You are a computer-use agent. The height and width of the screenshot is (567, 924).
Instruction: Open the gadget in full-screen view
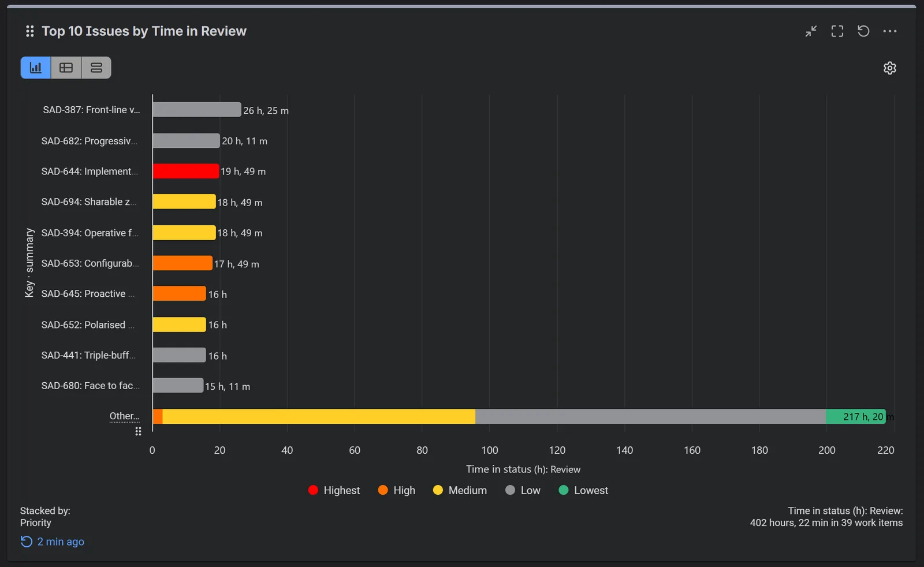point(837,31)
